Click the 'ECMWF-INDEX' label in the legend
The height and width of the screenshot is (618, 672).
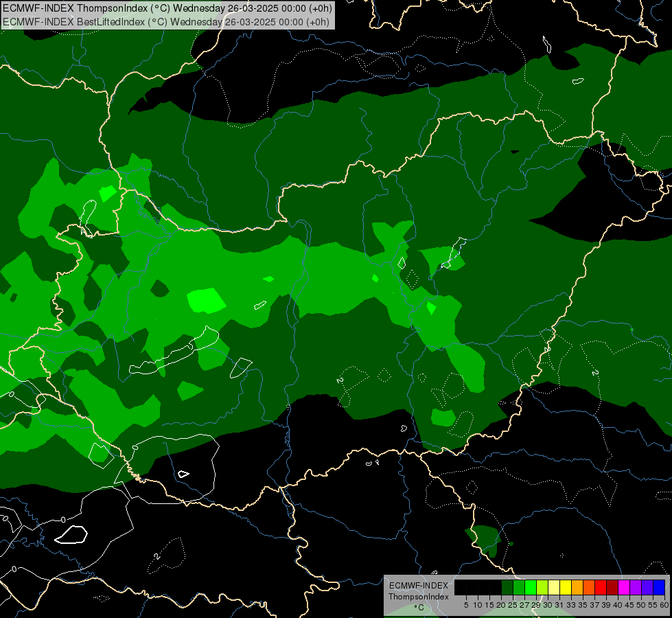click(x=419, y=586)
